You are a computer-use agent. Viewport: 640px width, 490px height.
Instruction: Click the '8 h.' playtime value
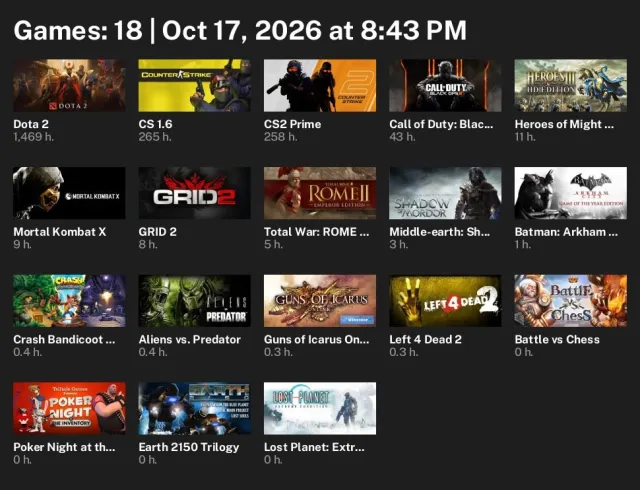(x=148, y=245)
